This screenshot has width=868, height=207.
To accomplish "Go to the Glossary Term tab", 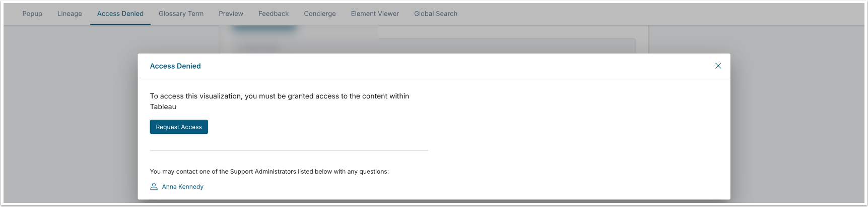I will (x=181, y=14).
